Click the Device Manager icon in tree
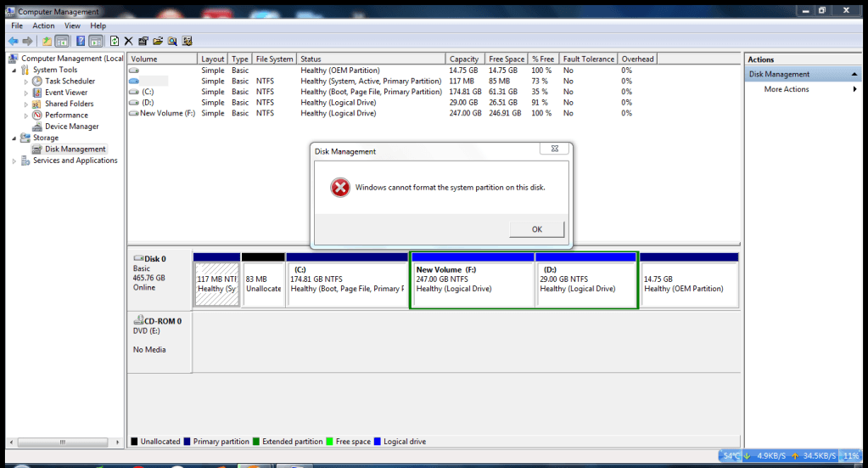This screenshot has width=868, height=468. tap(37, 127)
